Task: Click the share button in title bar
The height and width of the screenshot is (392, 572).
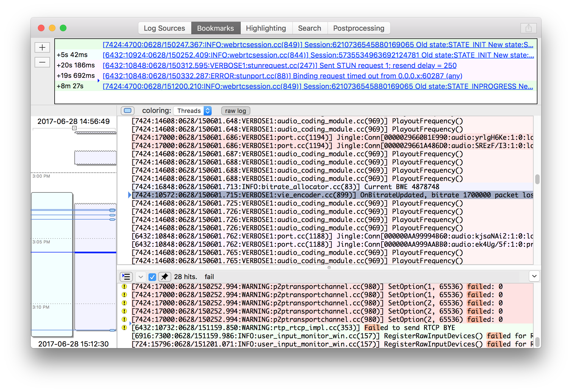Action: pyautogui.click(x=528, y=28)
